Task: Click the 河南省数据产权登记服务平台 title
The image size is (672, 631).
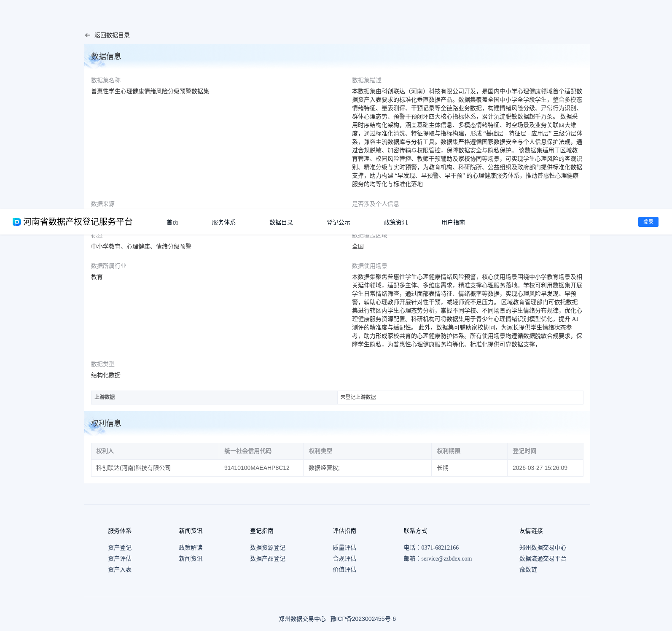Action: click(x=78, y=222)
